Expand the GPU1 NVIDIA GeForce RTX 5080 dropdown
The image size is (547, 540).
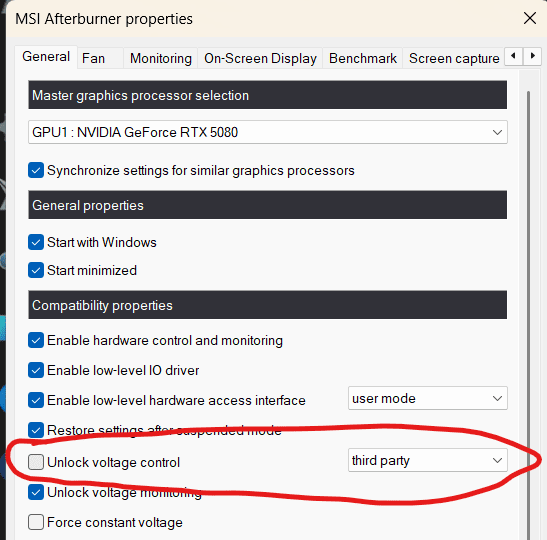click(x=268, y=132)
